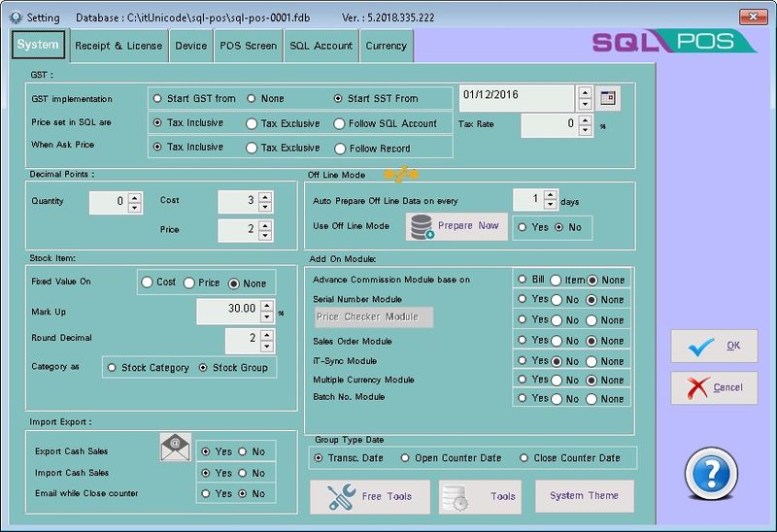The image size is (777, 532).
Task: Increase the Mark Up percentage spinner
Action: pyautogui.click(x=267, y=306)
